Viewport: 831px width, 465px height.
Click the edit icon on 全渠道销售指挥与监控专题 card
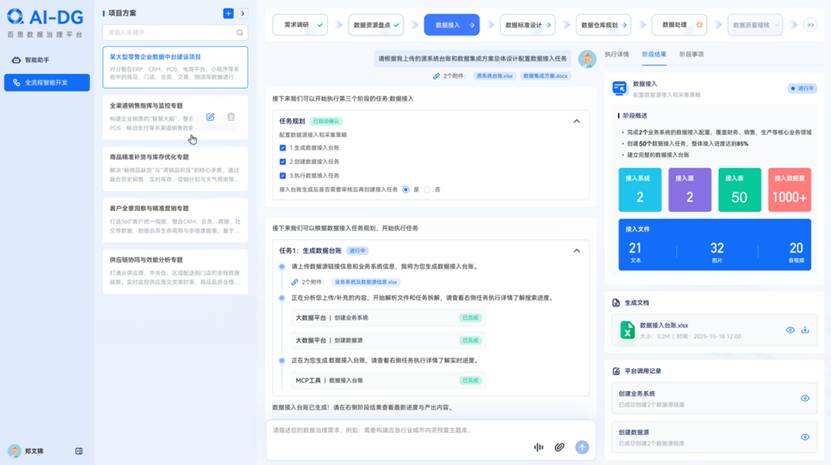[x=210, y=117]
